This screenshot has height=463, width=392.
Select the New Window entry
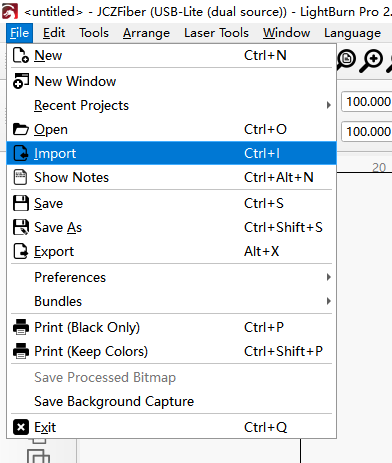pos(171,81)
